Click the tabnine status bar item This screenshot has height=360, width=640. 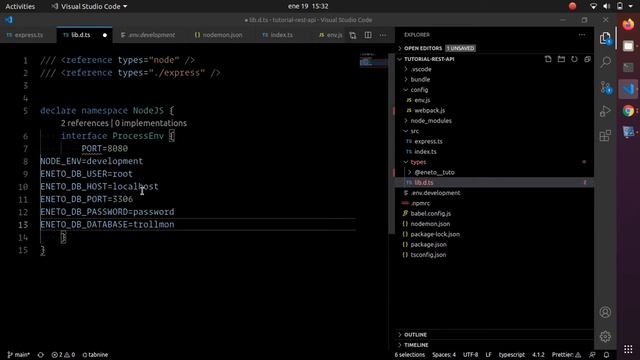(95, 355)
